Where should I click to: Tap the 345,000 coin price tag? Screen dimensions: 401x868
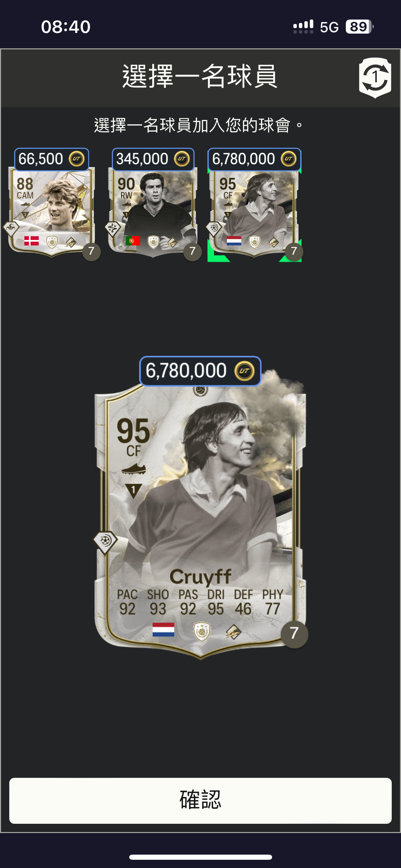pyautogui.click(x=153, y=159)
